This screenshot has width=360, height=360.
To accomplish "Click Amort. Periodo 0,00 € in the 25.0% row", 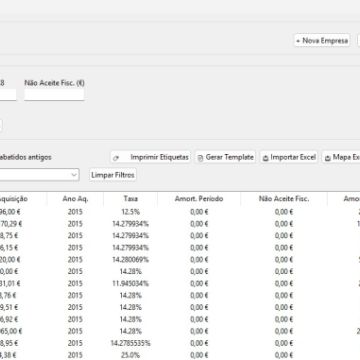I will [199, 355].
